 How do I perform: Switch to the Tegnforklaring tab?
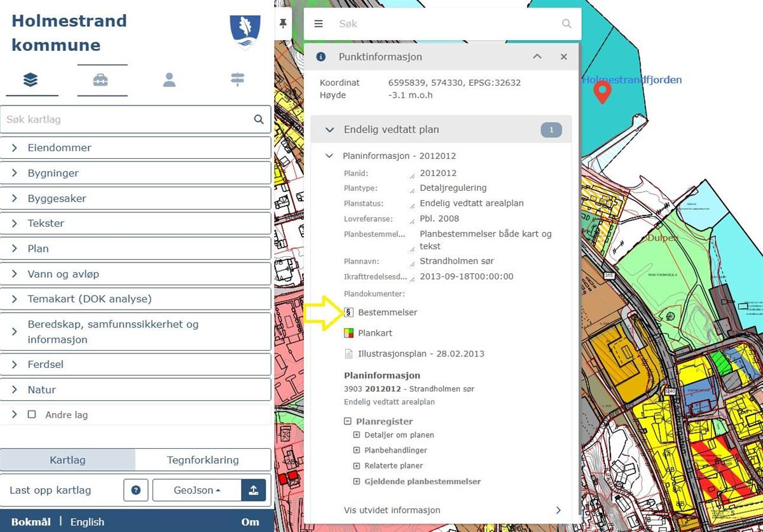[x=203, y=460]
